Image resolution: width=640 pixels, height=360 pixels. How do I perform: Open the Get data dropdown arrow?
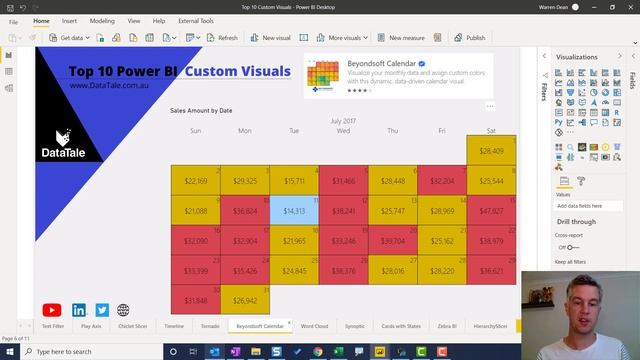pyautogui.click(x=87, y=38)
